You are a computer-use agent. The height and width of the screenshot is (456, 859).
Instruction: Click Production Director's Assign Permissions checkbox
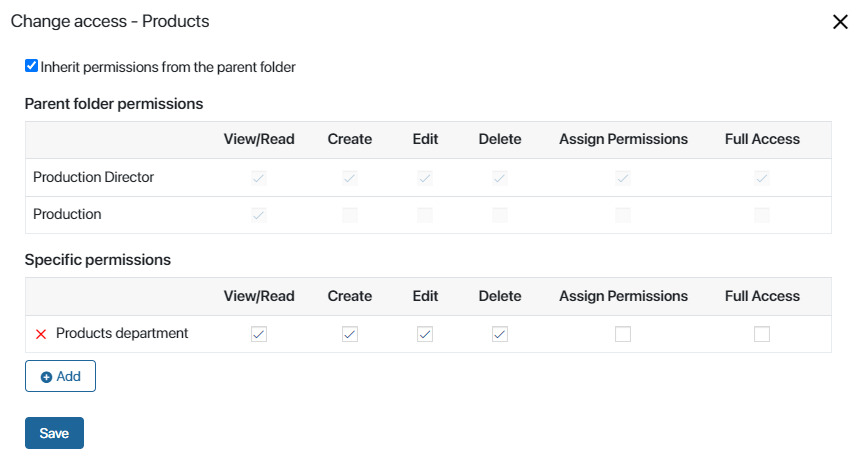pos(623,178)
